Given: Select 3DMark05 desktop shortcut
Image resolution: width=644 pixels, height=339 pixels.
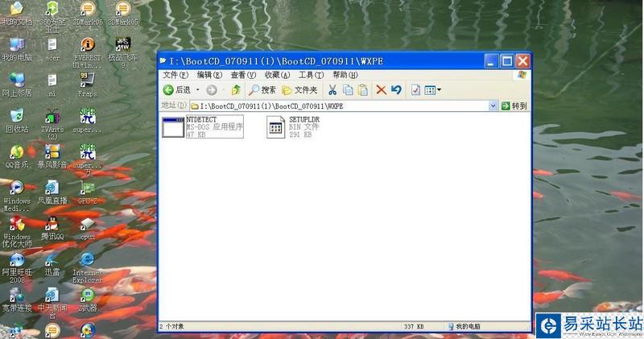Looking at the screenshot, I should (123, 14).
